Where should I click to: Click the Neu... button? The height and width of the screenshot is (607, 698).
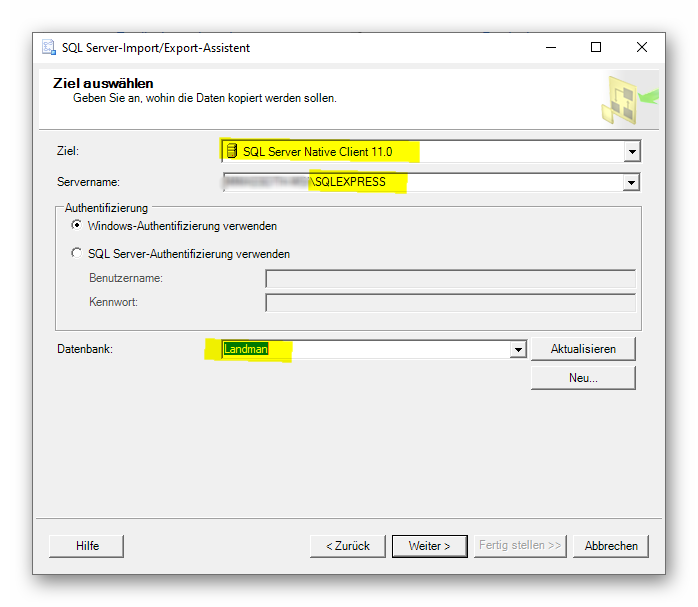coord(583,378)
